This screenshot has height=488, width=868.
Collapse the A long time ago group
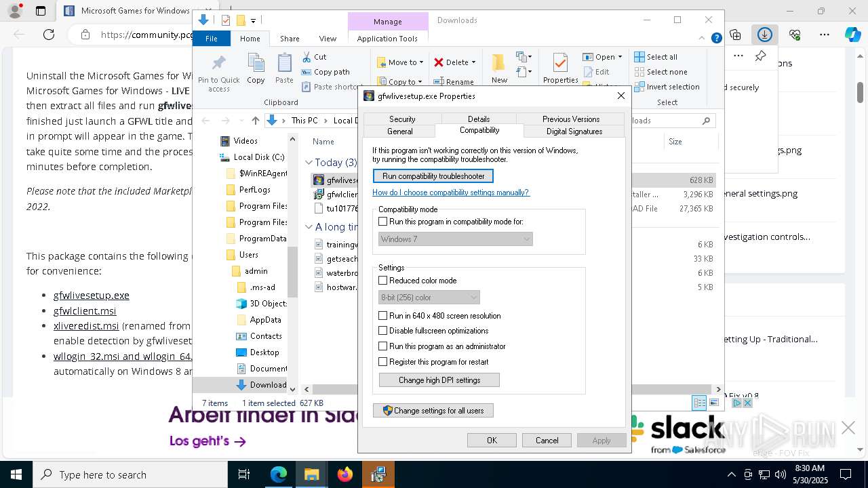tap(309, 227)
